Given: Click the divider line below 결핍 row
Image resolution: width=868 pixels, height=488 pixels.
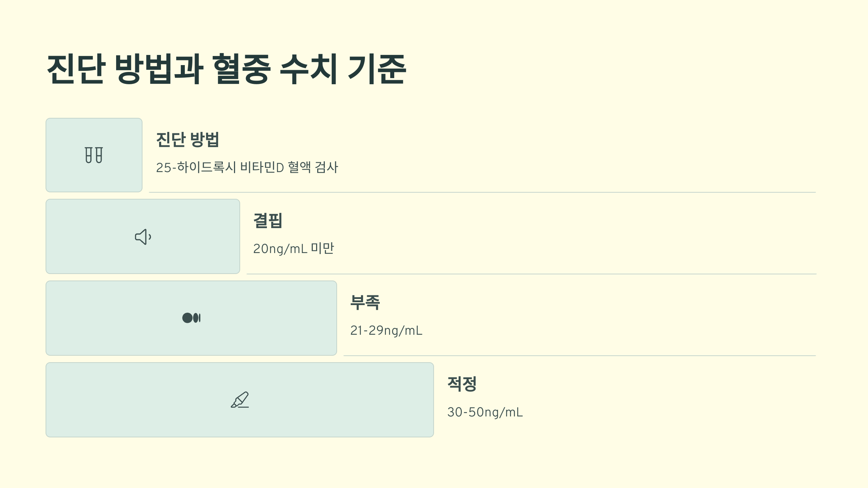Looking at the screenshot, I should (531, 274).
